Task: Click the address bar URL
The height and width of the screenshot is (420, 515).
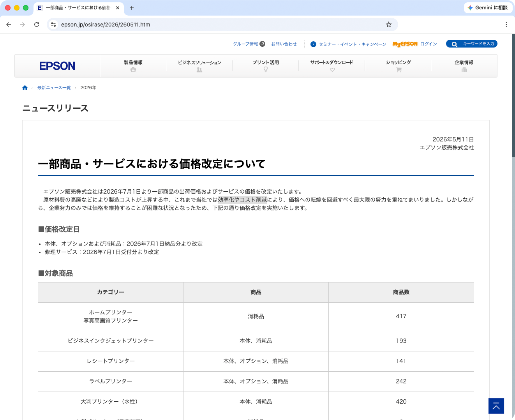Action: coord(106,25)
